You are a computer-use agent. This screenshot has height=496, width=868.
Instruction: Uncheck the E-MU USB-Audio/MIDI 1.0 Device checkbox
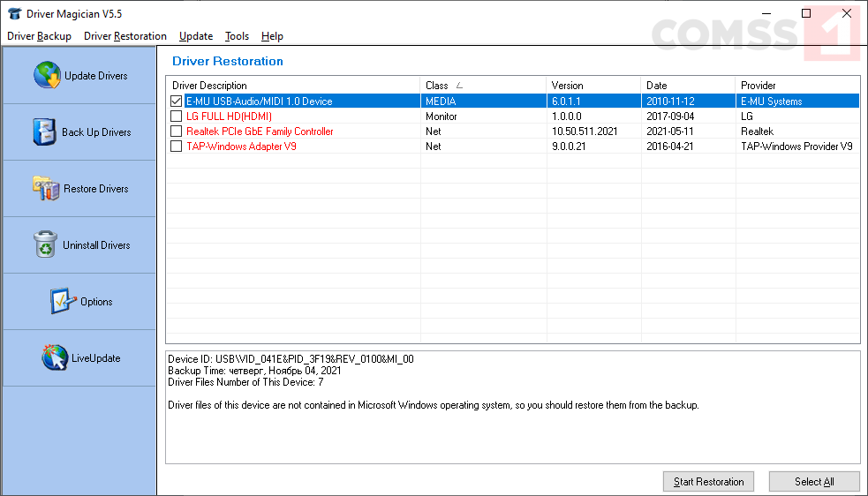(176, 101)
